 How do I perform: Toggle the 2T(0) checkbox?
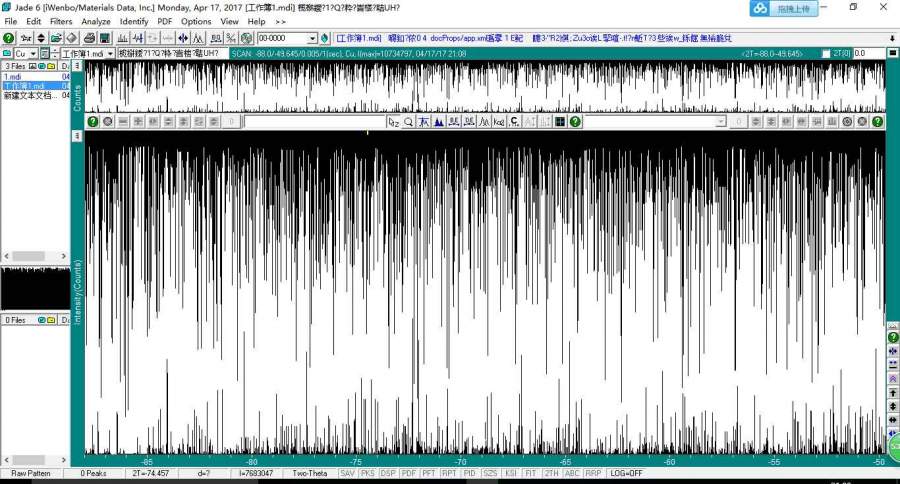[826, 53]
